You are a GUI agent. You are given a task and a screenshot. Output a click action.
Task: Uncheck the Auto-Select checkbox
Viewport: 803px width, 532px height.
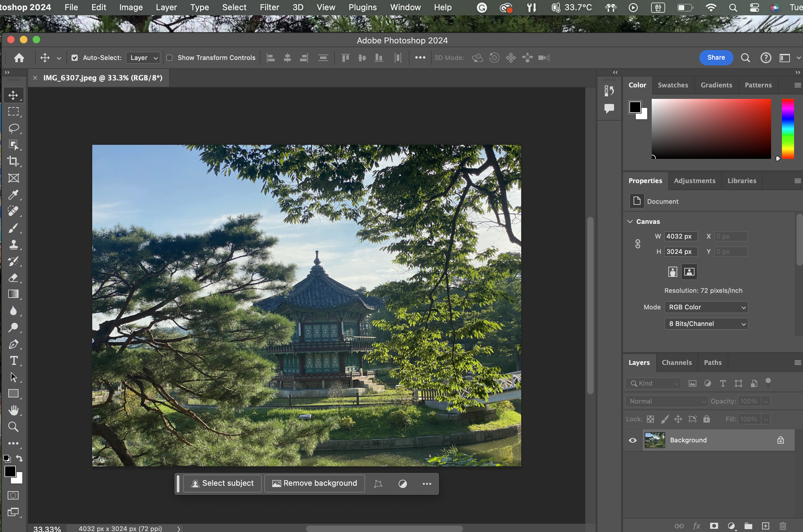tap(75, 58)
